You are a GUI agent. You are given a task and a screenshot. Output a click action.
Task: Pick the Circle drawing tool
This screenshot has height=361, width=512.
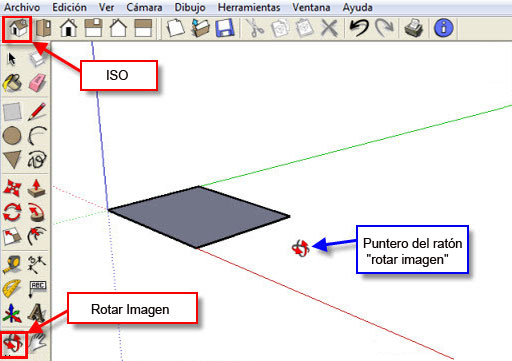pos(12,136)
